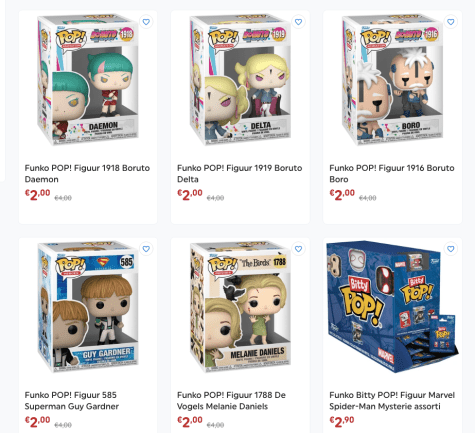Open the Daemon Funko box product image
The width and height of the screenshot is (475, 433).
[x=88, y=79]
